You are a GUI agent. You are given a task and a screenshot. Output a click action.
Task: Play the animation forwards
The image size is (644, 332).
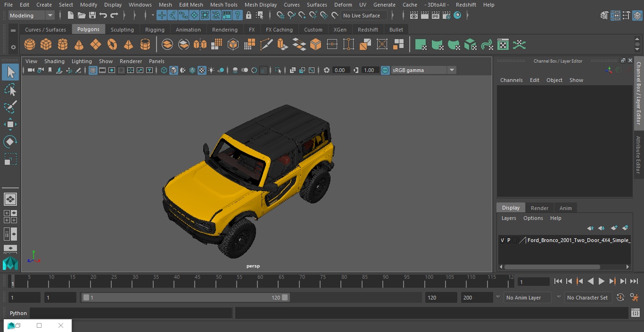(601, 281)
